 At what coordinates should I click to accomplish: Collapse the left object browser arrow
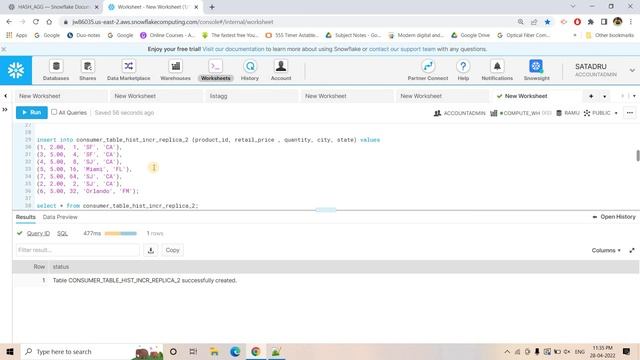click(x=5, y=96)
